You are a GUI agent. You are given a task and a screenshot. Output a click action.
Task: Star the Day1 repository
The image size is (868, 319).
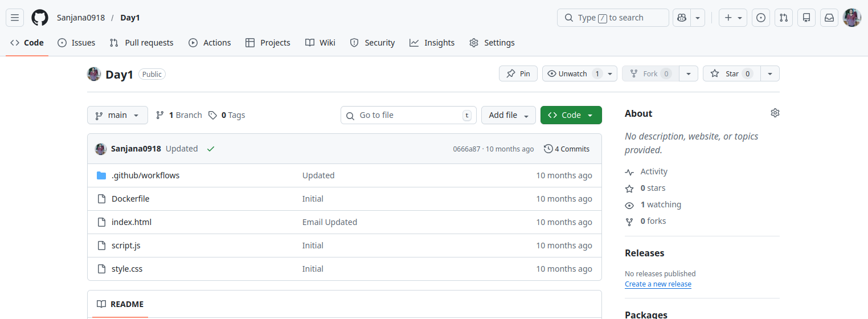731,73
